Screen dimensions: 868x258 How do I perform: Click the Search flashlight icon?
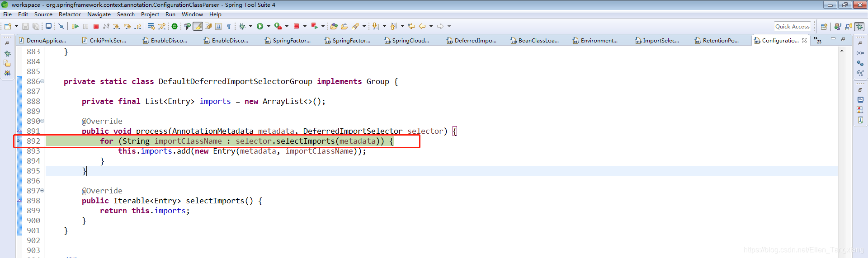tap(355, 26)
